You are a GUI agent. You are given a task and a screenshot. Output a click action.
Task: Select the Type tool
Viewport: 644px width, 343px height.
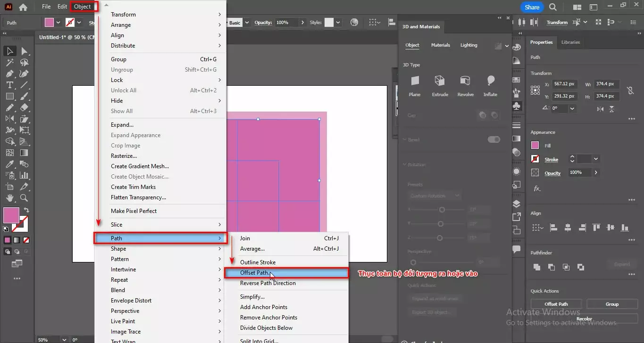[10, 84]
